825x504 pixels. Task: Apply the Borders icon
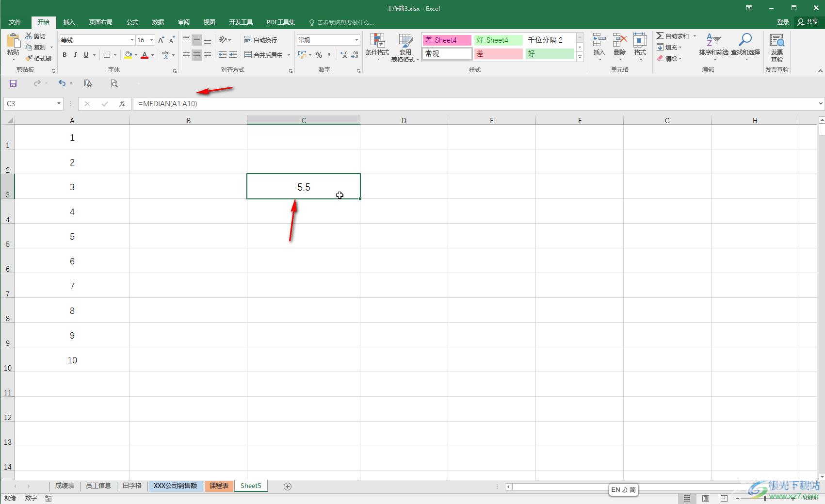tap(107, 55)
